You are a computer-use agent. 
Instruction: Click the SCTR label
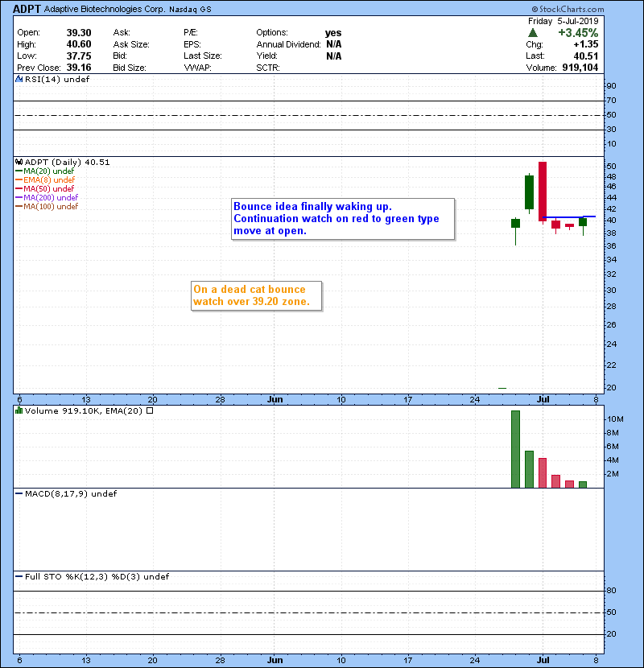268,68
